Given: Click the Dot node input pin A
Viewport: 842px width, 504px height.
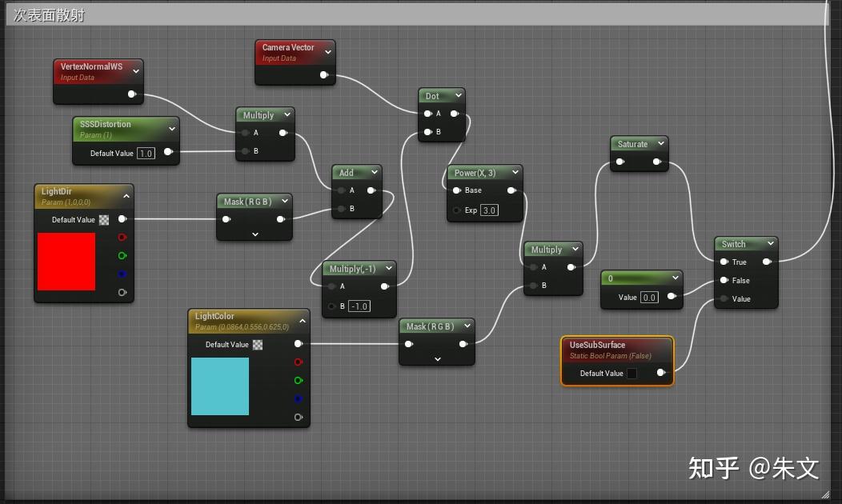Looking at the screenshot, I should pyautogui.click(x=427, y=114).
